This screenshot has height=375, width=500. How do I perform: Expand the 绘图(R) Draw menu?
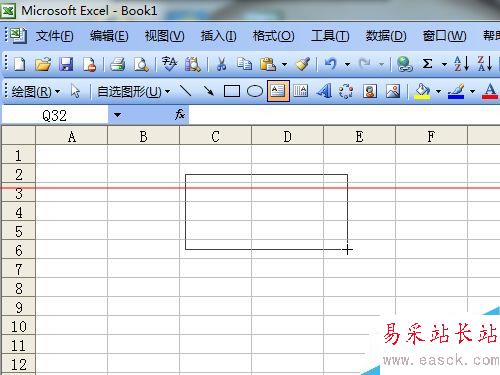point(36,91)
